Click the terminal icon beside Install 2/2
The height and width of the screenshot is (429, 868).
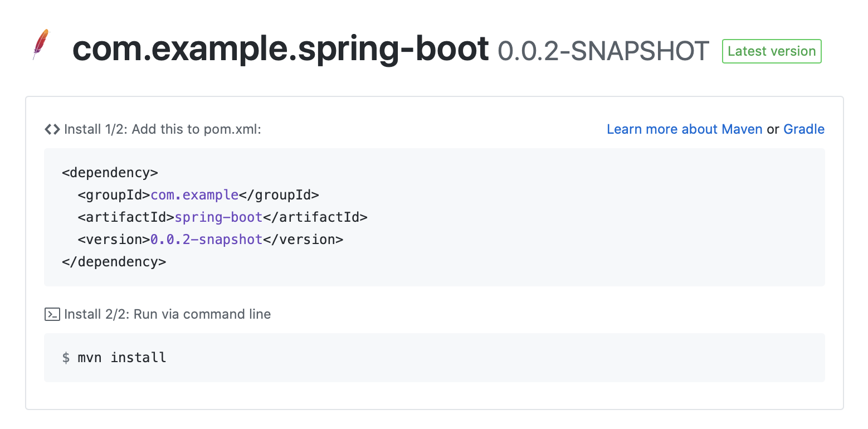[x=52, y=314]
